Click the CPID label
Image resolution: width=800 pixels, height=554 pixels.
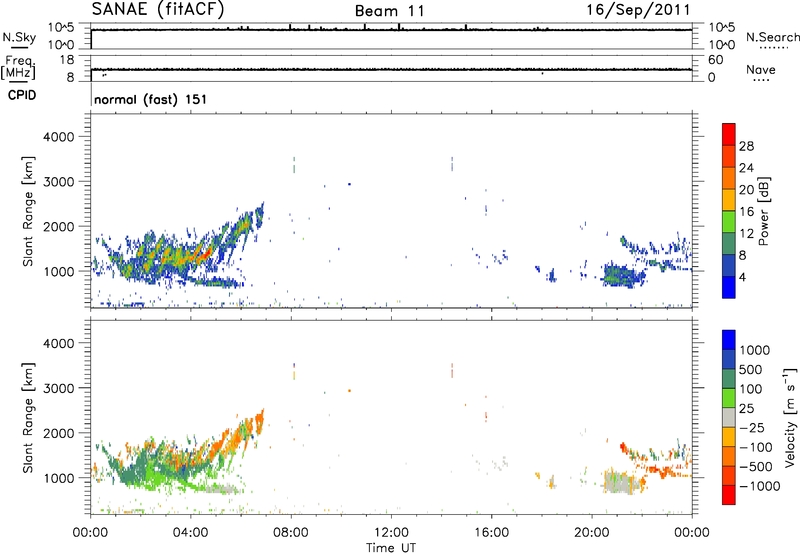(22, 95)
